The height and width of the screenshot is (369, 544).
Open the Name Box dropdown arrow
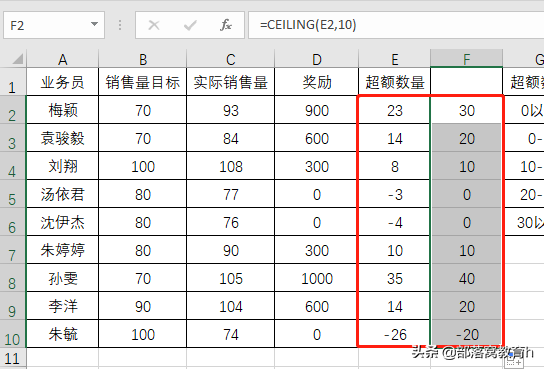point(94,24)
